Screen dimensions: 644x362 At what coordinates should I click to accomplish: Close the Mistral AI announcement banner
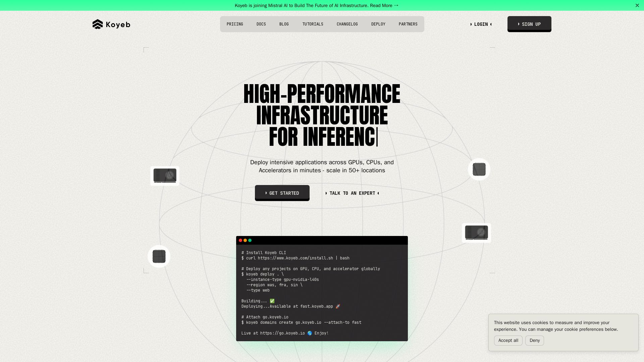click(637, 5)
